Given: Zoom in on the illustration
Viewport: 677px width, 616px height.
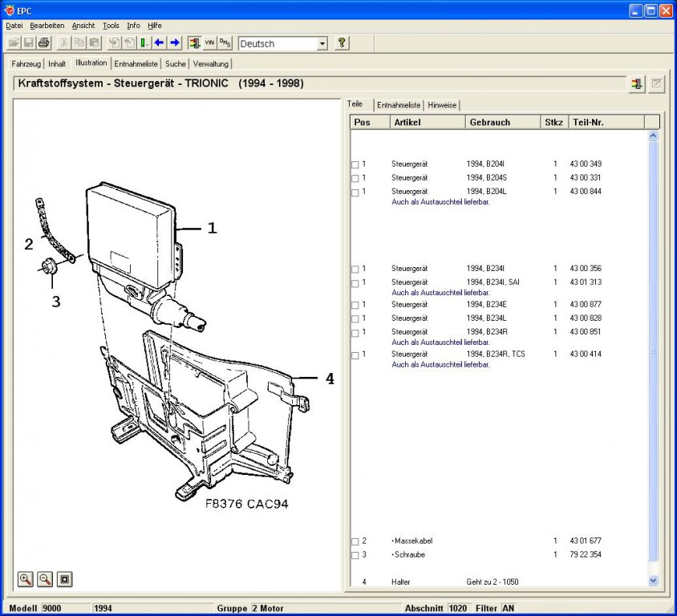Looking at the screenshot, I should [26, 579].
